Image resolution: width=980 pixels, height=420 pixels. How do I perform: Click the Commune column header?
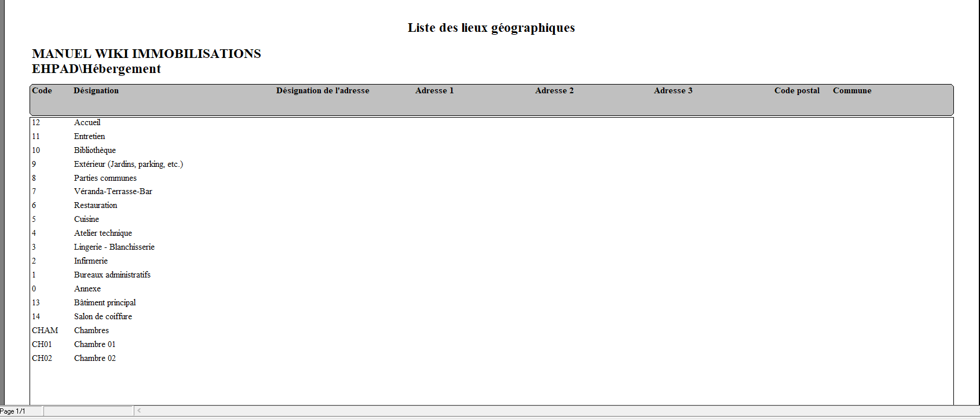click(852, 90)
